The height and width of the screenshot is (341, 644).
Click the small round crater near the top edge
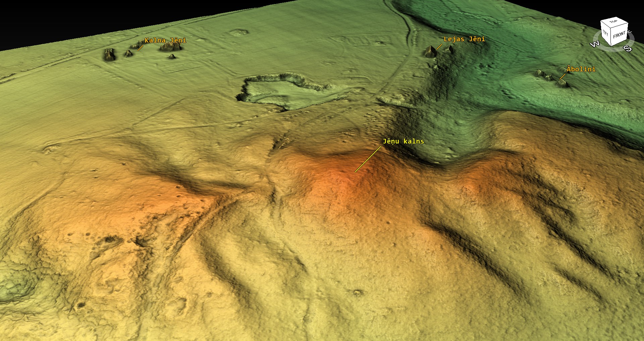(239, 33)
